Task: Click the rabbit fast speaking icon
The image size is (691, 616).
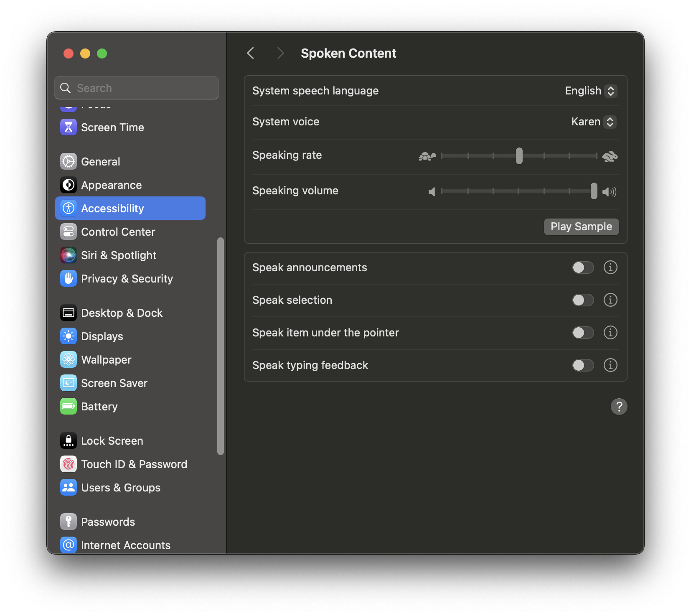Action: click(x=610, y=156)
